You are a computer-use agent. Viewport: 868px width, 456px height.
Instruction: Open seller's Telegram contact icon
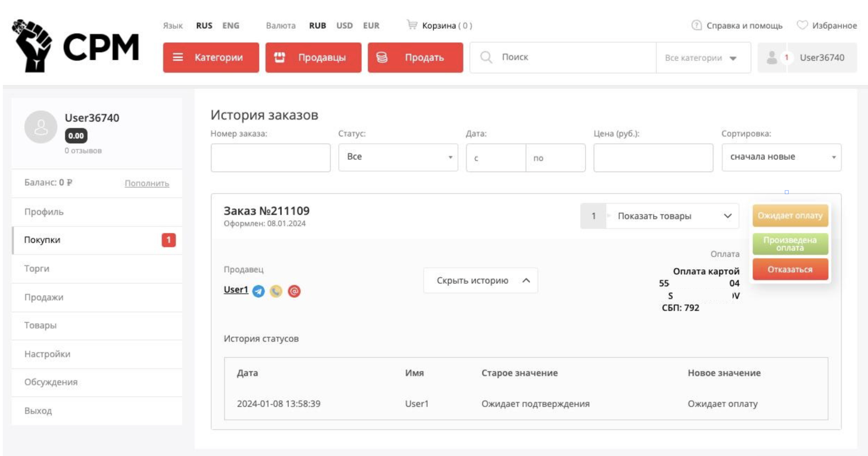click(x=259, y=291)
